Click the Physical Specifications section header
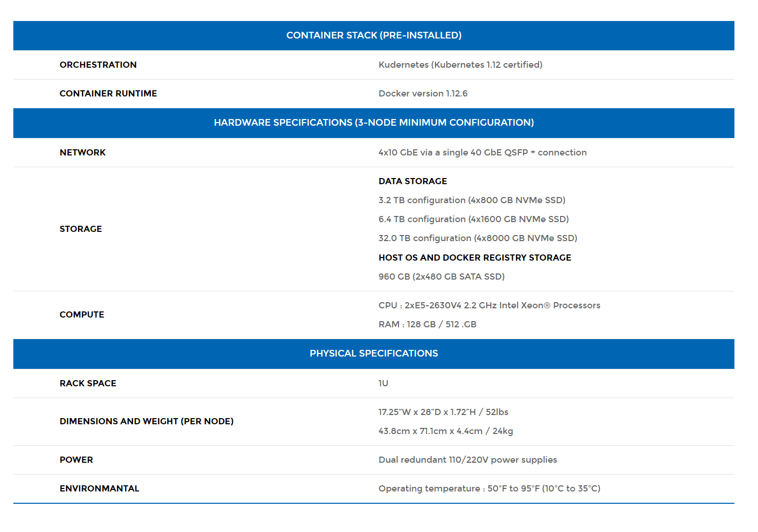758x532 pixels. (x=373, y=353)
